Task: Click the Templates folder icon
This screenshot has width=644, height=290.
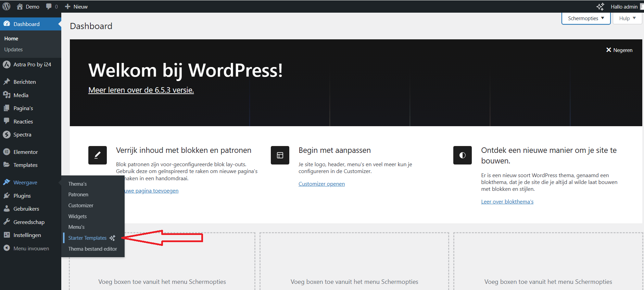Action: tap(7, 164)
